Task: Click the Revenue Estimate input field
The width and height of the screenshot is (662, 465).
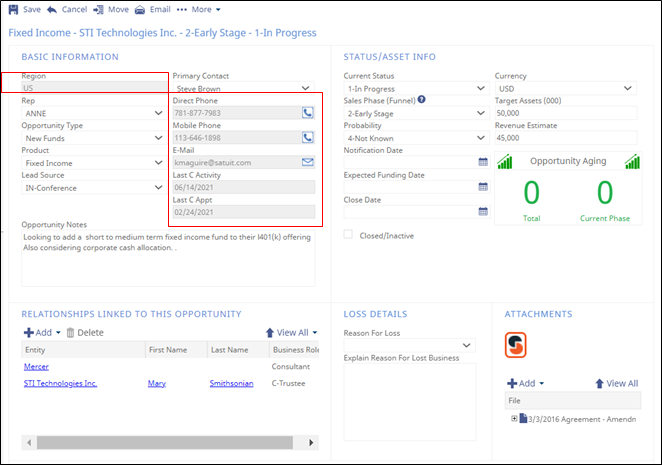Action: click(x=566, y=138)
